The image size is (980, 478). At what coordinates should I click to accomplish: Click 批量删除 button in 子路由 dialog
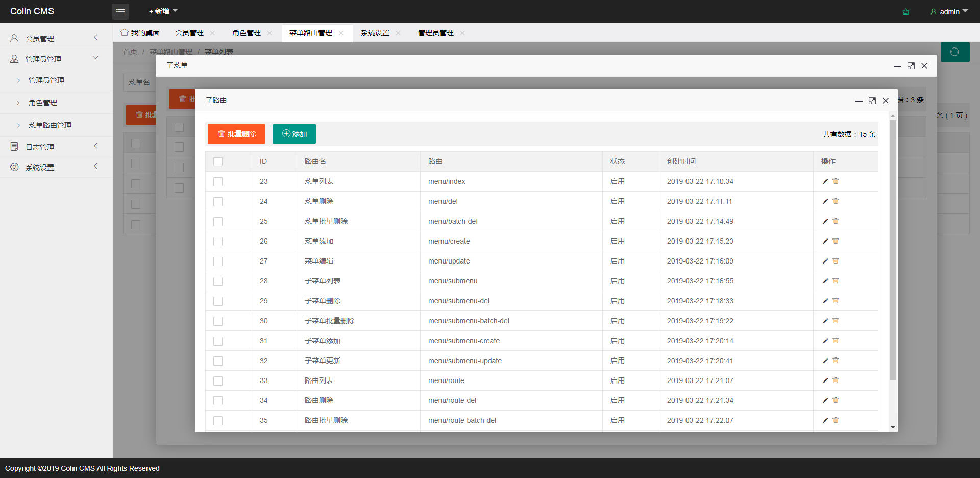[x=236, y=134]
